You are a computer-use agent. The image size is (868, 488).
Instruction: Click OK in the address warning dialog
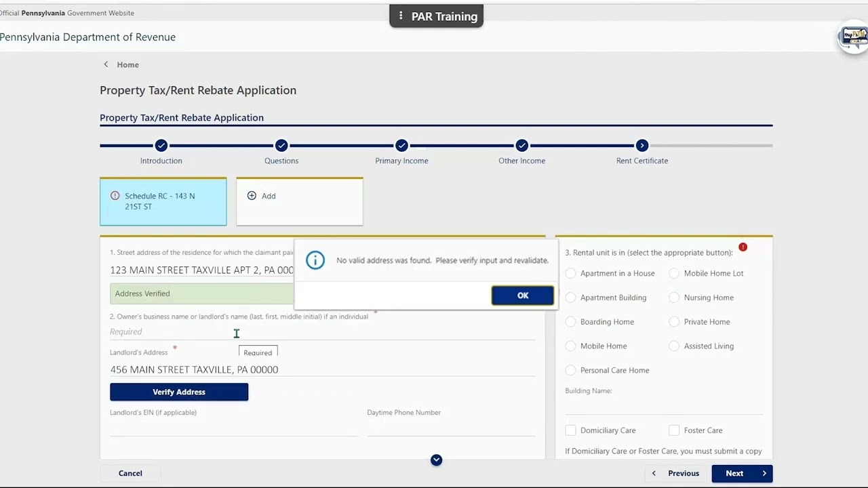tap(522, 296)
